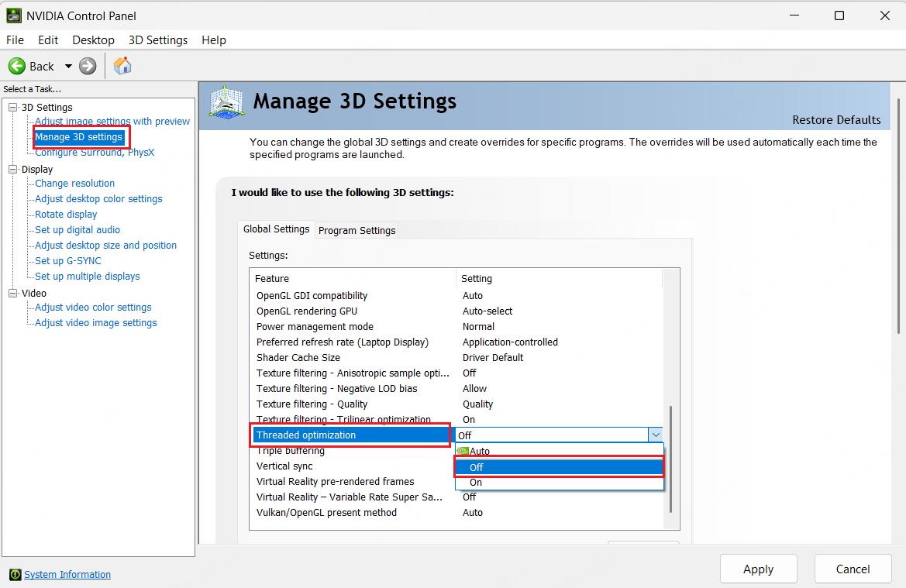Choose On in the dropdown list
This screenshot has height=588, width=906.
point(560,483)
